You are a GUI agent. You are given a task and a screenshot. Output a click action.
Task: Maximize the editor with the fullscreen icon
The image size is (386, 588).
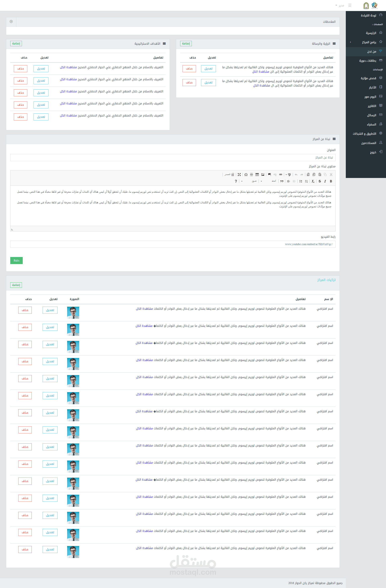coord(239,175)
